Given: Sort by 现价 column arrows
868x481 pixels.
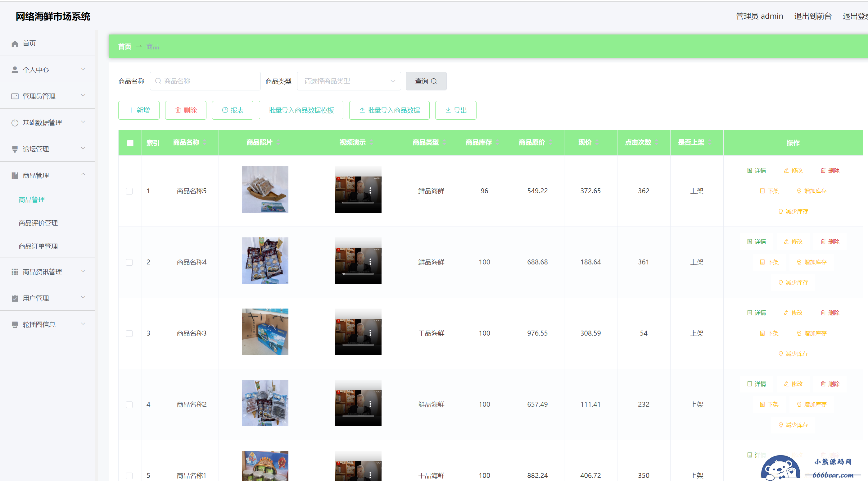Looking at the screenshot, I should tap(597, 142).
